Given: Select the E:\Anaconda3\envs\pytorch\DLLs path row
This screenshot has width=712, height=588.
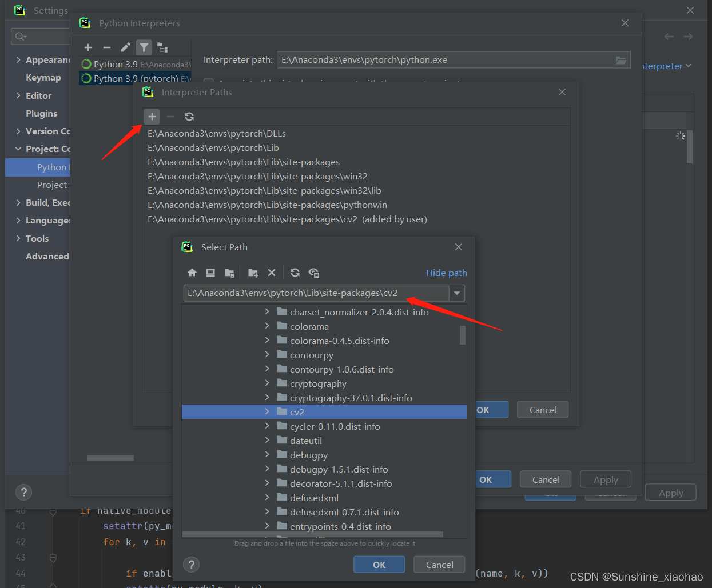Looking at the screenshot, I should pyautogui.click(x=356, y=134).
